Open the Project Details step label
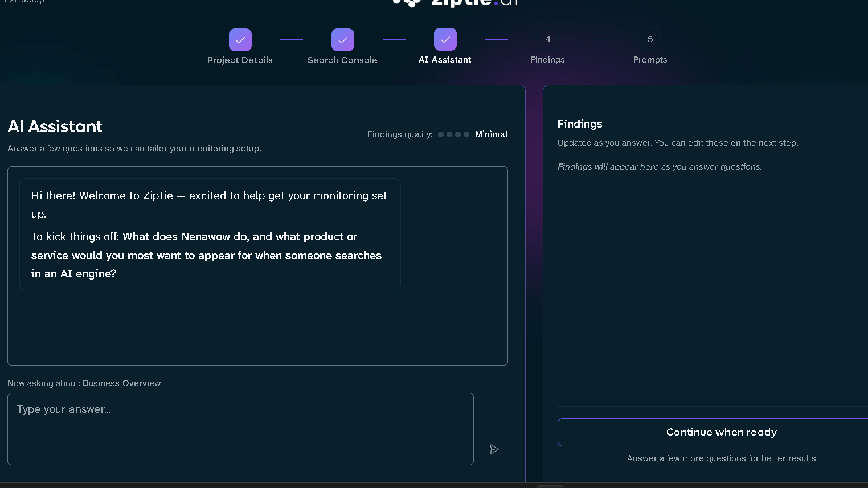 [x=240, y=60]
